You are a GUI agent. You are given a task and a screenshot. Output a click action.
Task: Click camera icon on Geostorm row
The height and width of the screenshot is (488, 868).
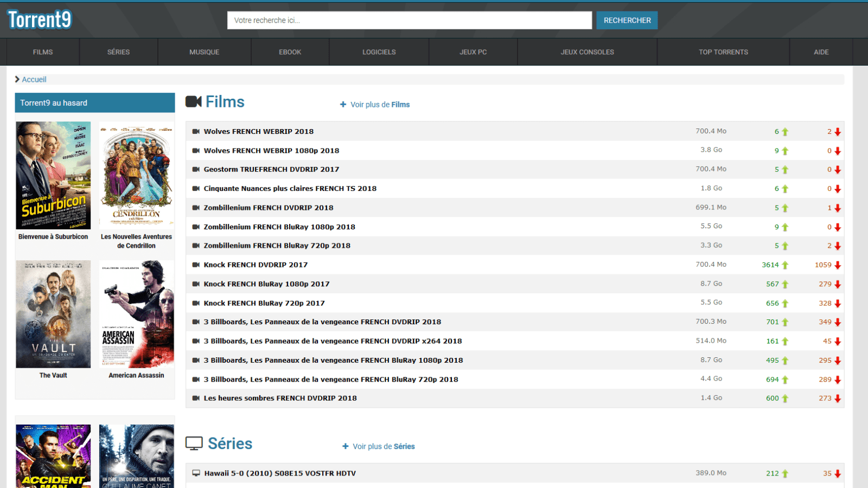click(196, 169)
